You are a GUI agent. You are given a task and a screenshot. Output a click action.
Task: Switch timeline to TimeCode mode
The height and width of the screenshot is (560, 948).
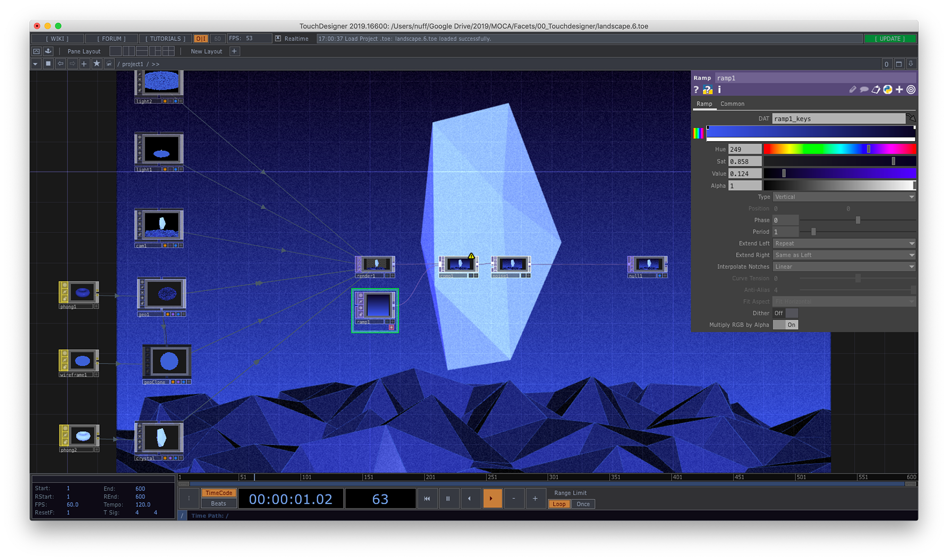218,493
